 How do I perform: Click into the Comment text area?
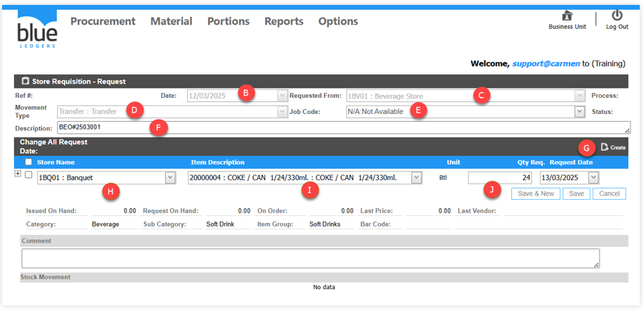point(310,258)
